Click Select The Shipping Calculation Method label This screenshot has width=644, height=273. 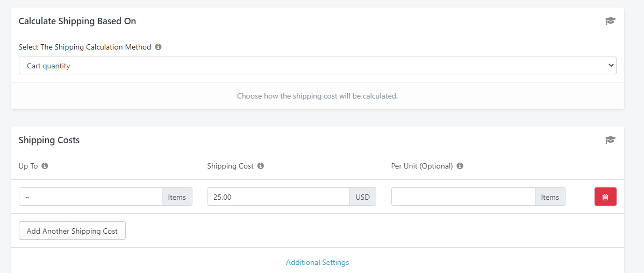click(85, 47)
